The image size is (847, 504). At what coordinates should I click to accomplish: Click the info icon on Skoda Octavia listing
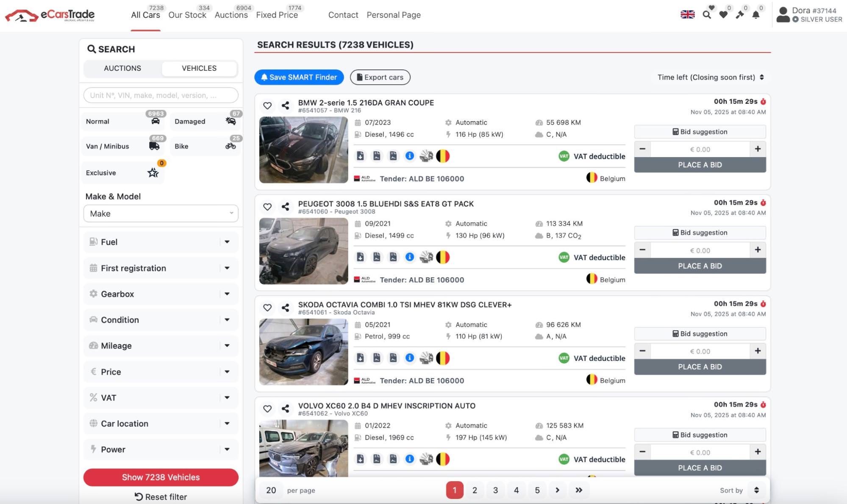410,358
